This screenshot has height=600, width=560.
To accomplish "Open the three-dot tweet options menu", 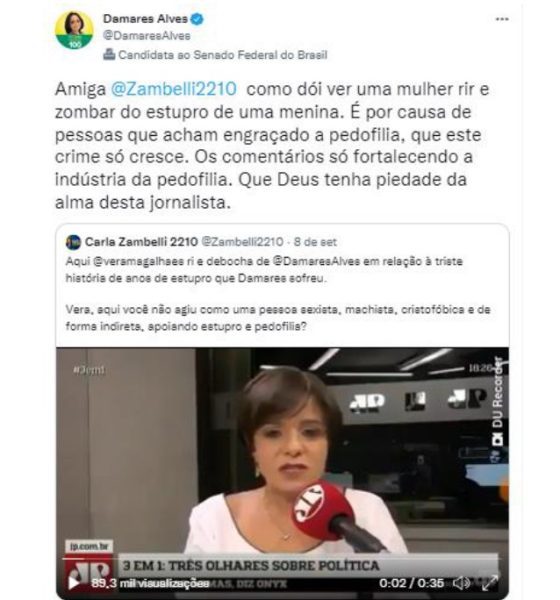I will [502, 19].
